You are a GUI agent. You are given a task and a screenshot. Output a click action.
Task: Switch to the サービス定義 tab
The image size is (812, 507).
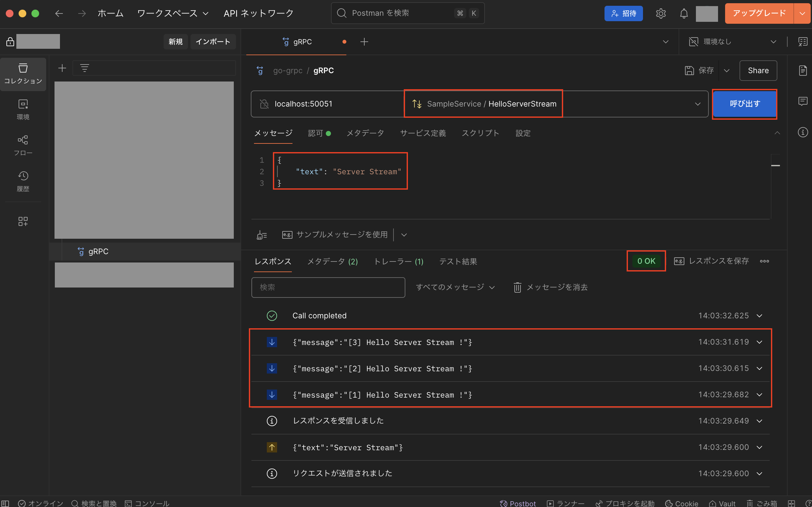tap(423, 133)
